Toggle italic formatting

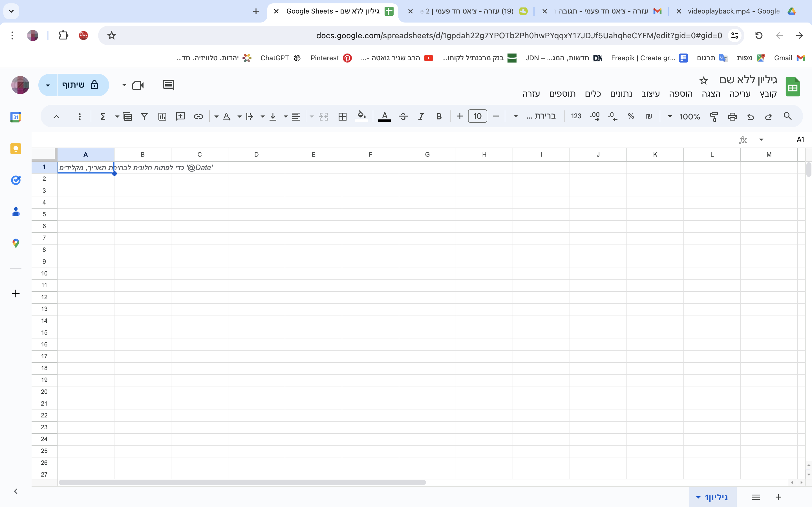click(x=421, y=116)
